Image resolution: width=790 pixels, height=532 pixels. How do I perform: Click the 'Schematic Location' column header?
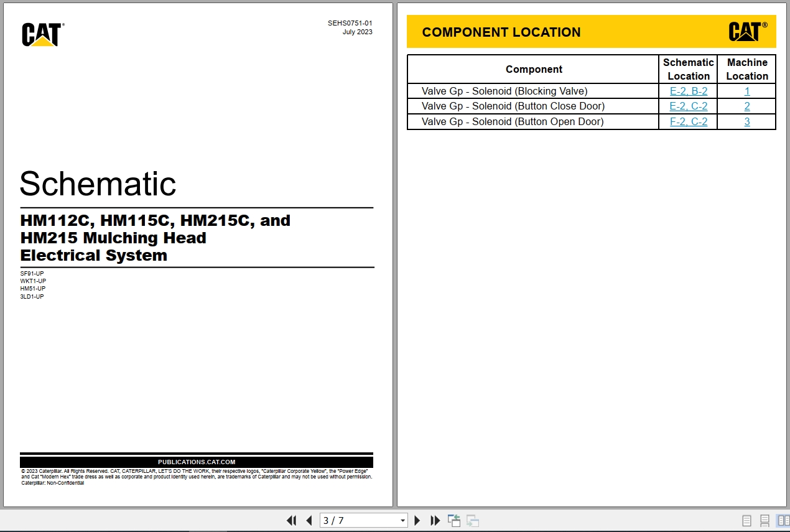pyautogui.click(x=688, y=69)
